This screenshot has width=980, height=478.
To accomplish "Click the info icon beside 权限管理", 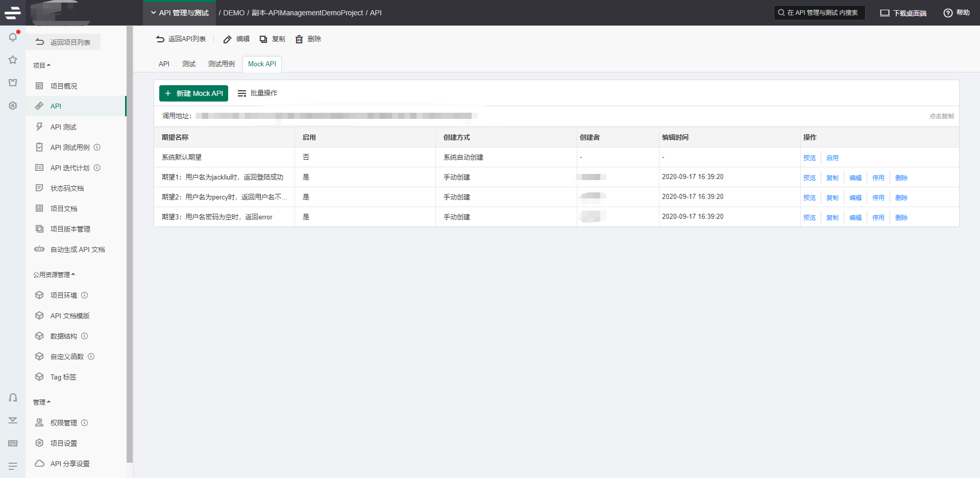I will point(85,422).
